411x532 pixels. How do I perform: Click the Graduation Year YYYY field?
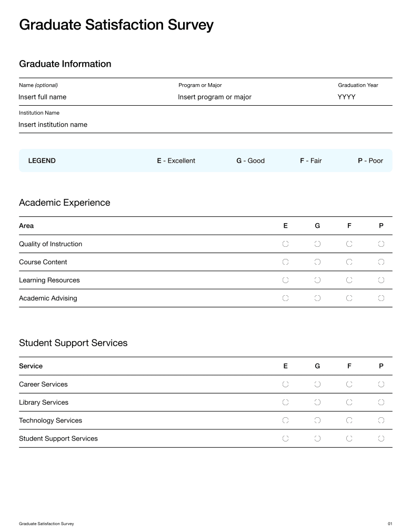pos(365,97)
